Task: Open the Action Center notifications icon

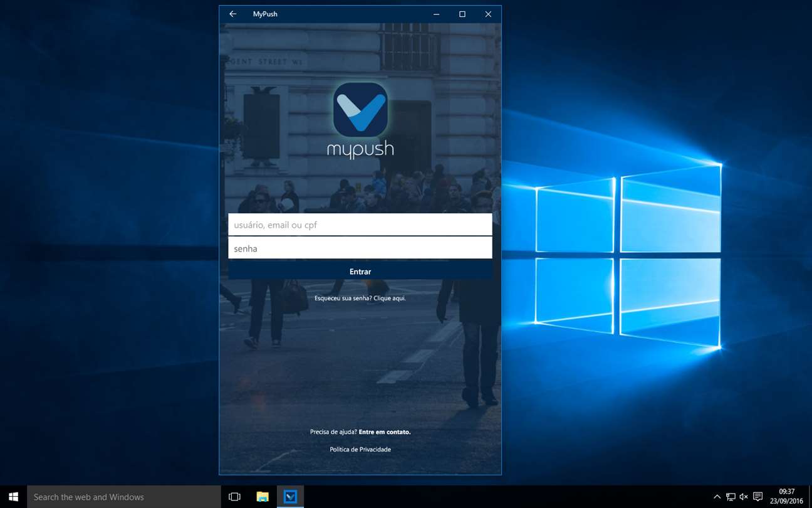Action: pyautogui.click(x=757, y=497)
